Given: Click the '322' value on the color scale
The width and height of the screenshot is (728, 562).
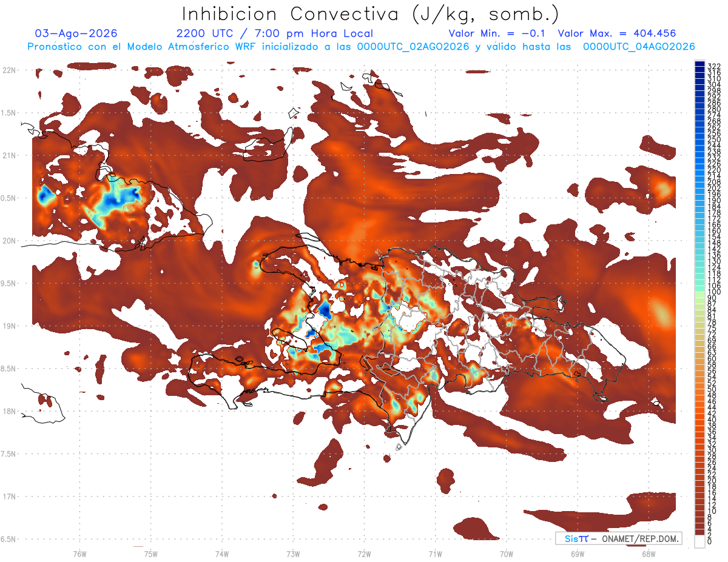Looking at the screenshot, I should [713, 66].
